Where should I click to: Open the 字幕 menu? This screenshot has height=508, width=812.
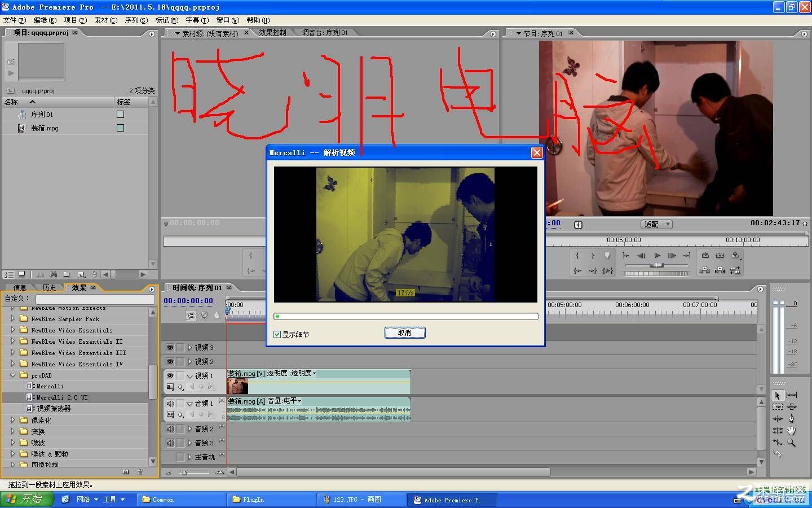click(197, 20)
